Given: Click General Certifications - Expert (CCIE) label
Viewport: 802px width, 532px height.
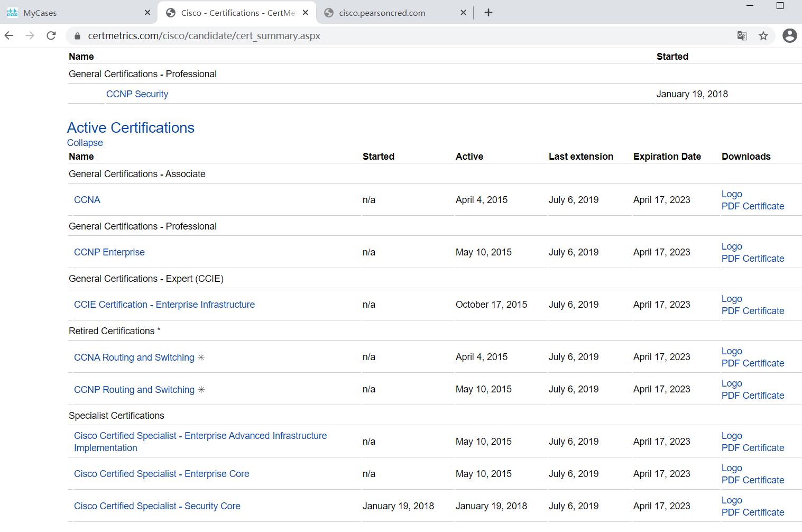Looking at the screenshot, I should tap(146, 279).
